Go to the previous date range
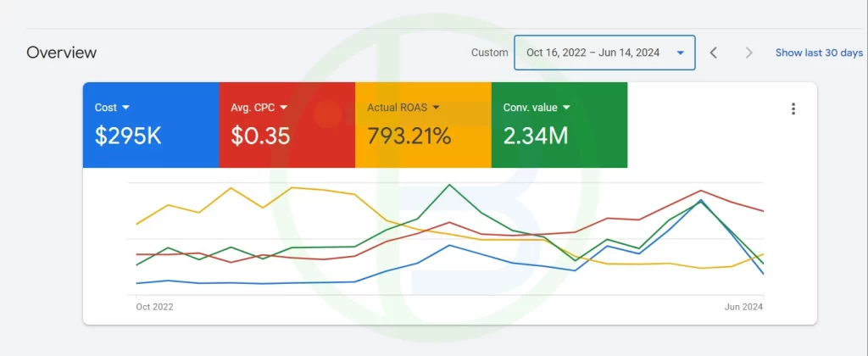This screenshot has height=356, width=868. [714, 53]
